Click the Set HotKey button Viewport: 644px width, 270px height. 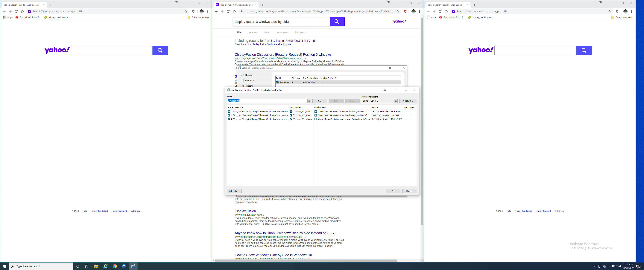tap(408, 101)
